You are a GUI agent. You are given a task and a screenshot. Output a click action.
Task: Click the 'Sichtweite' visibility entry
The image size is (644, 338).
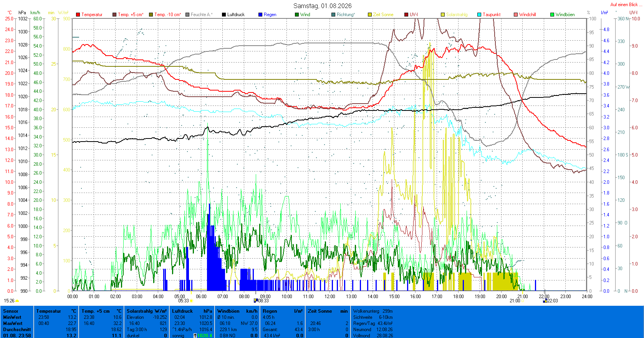tap(363, 317)
